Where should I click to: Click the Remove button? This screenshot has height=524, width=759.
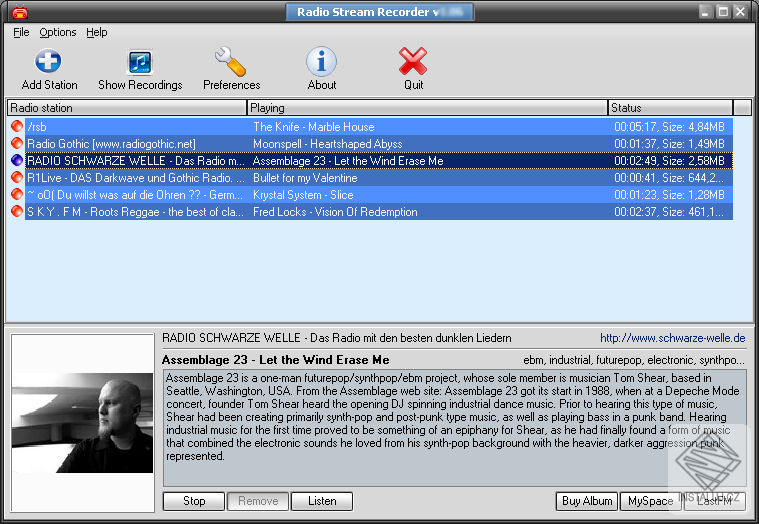pos(258,501)
